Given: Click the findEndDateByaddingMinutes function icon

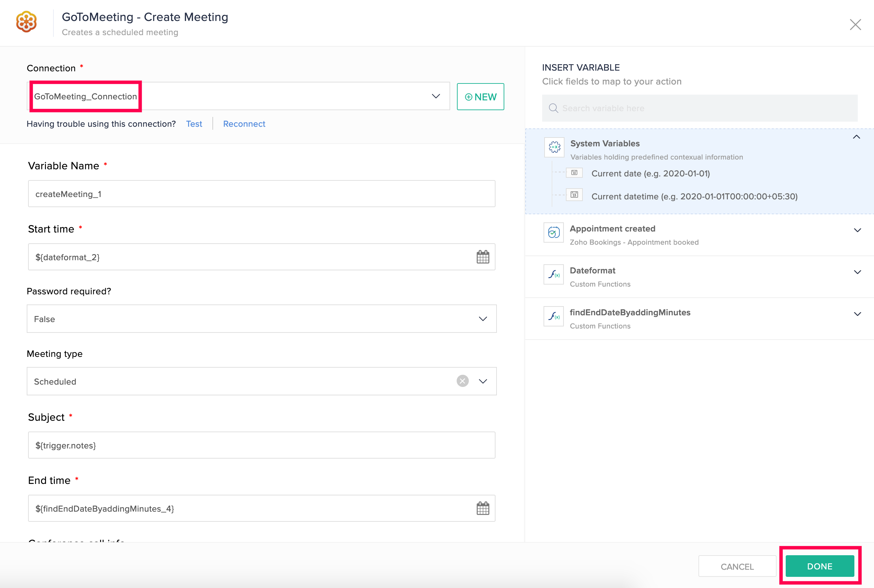Looking at the screenshot, I should (x=553, y=317).
